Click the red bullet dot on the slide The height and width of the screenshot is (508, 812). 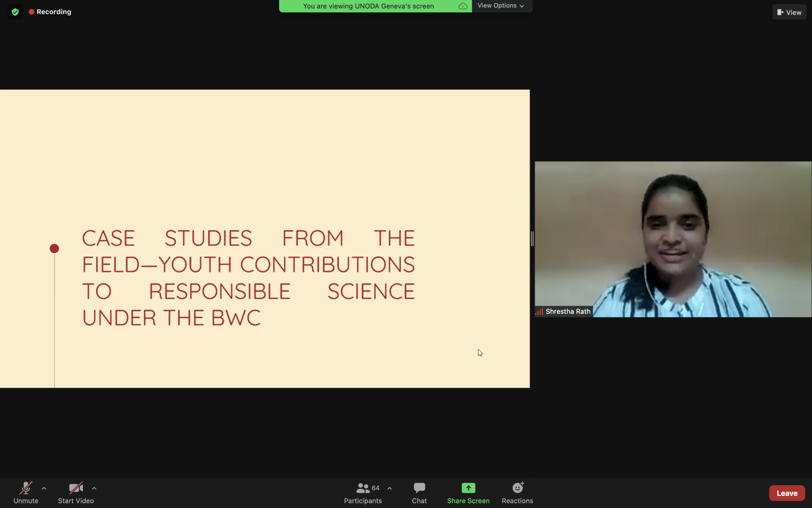coord(54,248)
